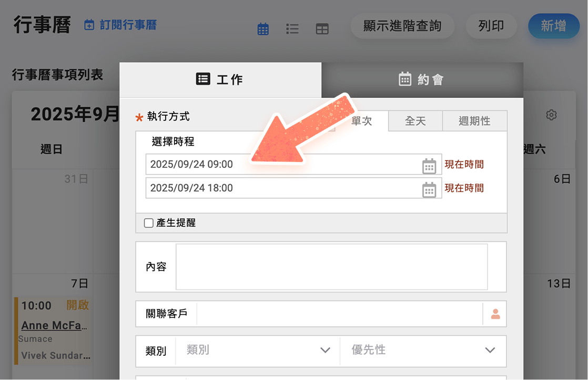
Task: Open the Anne McFa... calendar event
Action: click(x=54, y=325)
